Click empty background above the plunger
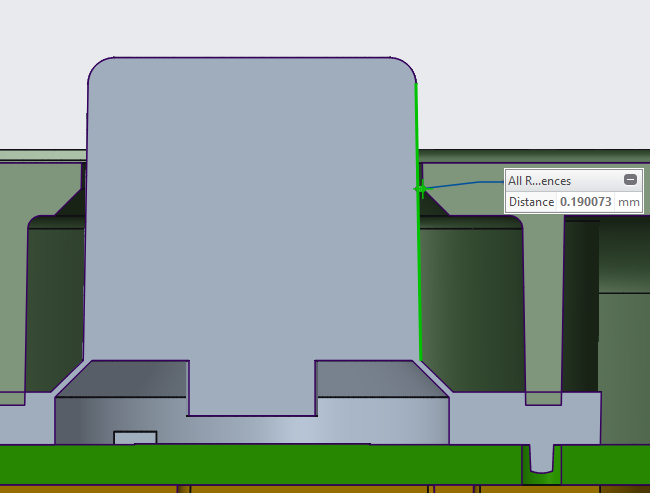 (250, 25)
